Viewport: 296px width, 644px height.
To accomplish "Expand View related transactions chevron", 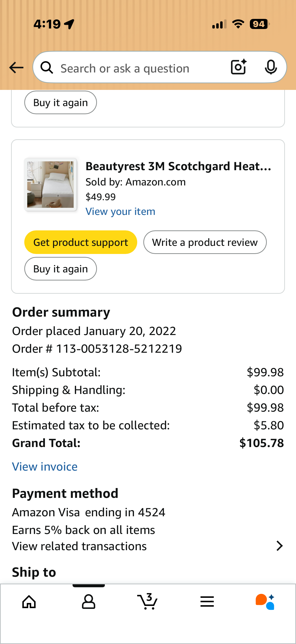I will (x=280, y=546).
